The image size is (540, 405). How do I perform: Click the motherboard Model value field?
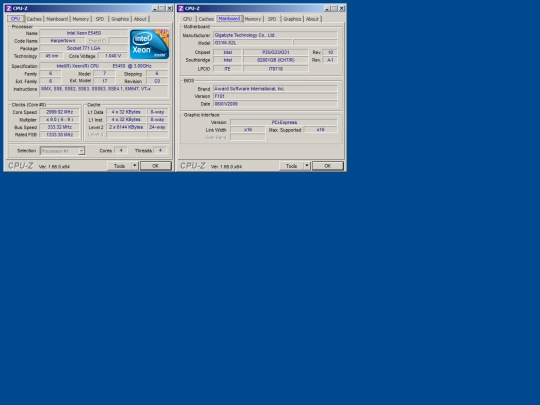[252, 43]
